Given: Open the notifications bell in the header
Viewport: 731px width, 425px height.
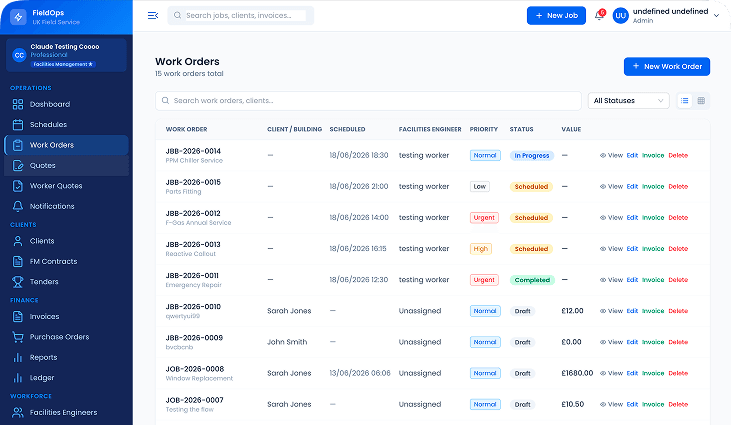Looking at the screenshot, I should click(x=599, y=15).
